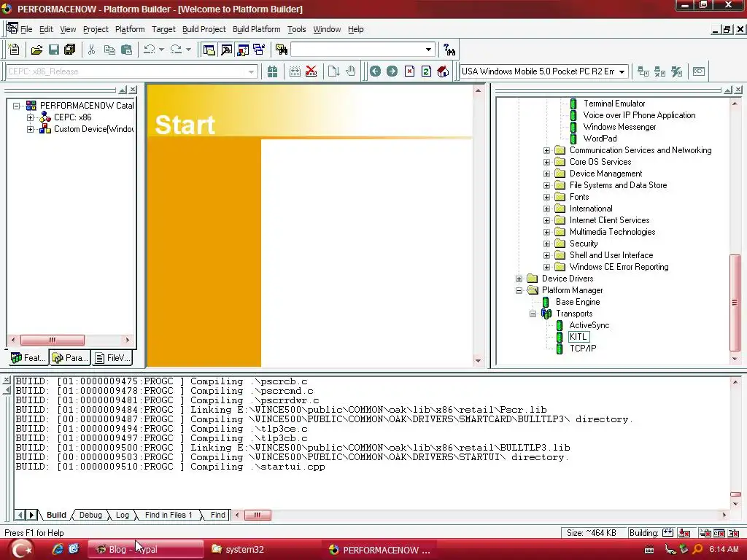
Task: Open the Redo history dropdown arrow
Action: point(188,50)
